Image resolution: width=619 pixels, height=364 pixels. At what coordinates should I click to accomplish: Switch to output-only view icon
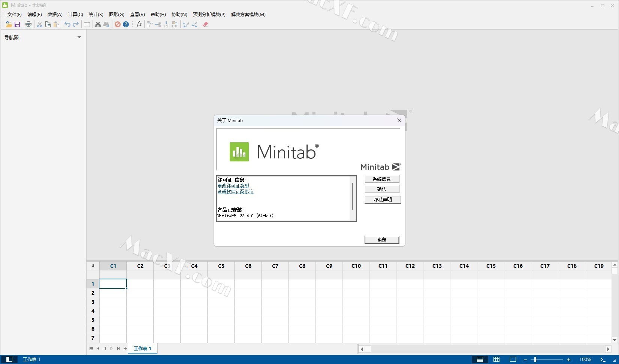pos(513,359)
